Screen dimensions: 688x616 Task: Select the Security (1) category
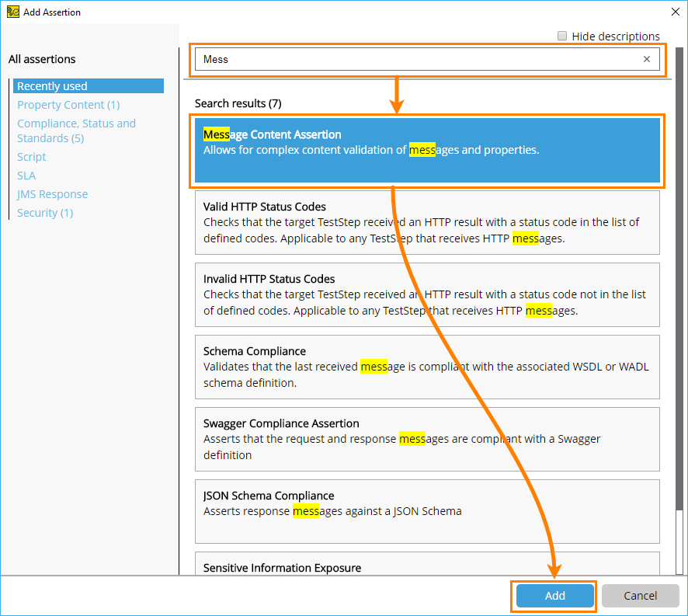pyautogui.click(x=44, y=212)
